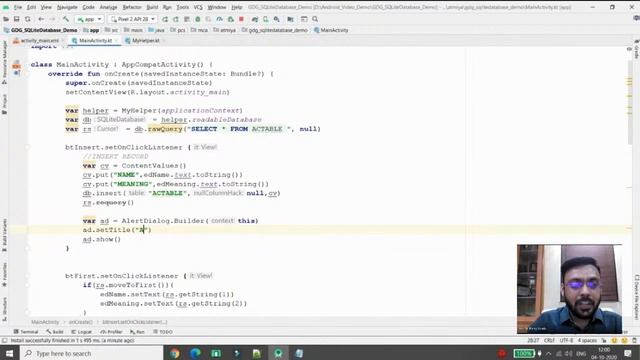Screen dimensions: 640x360
Task: Click the UTF-8 encoding indicator
Action: point(567,340)
